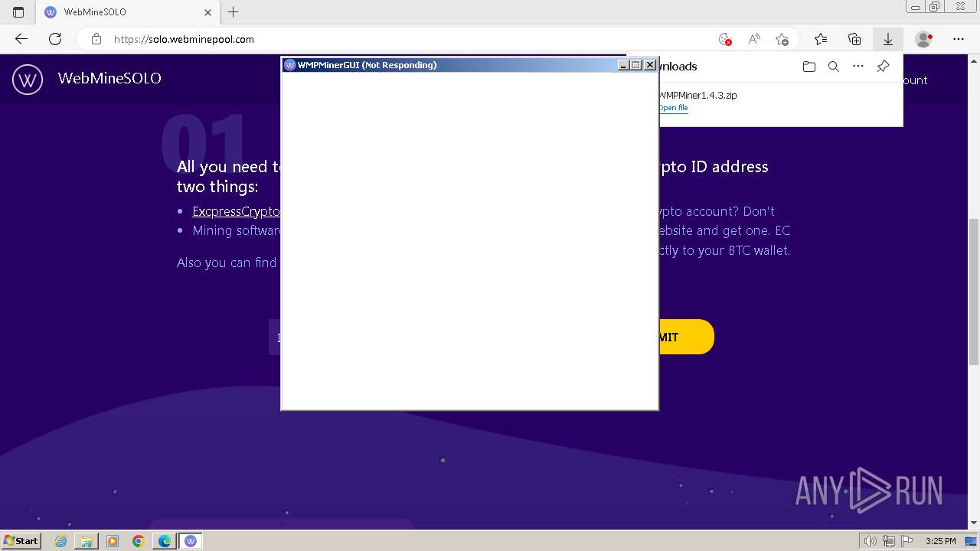
Task: Click the address bar URL
Action: 184,39
